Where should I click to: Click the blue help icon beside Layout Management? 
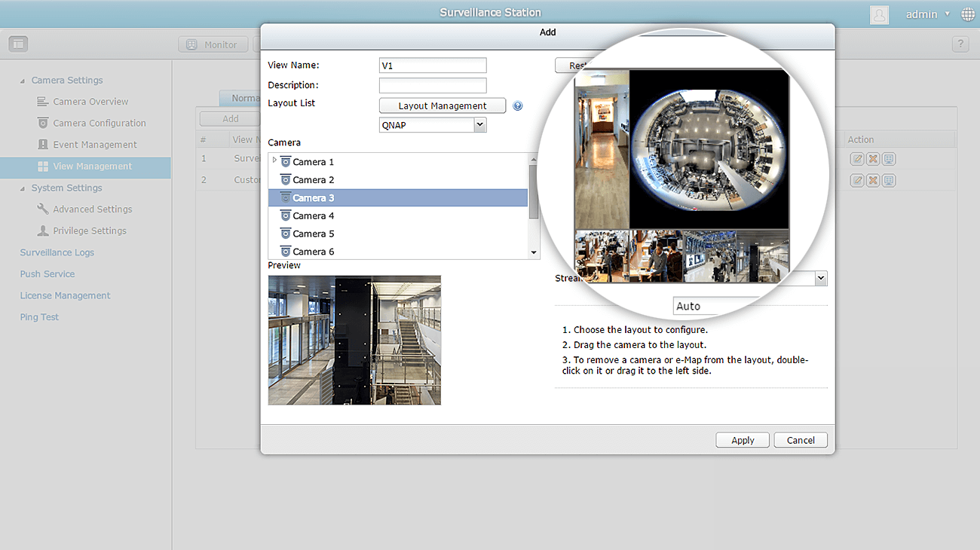(x=518, y=106)
